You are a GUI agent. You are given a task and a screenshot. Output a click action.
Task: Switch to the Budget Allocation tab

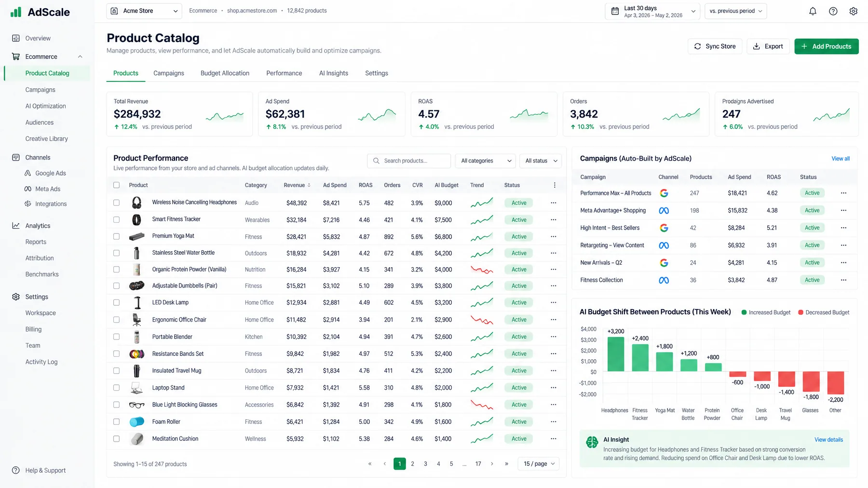coord(225,73)
